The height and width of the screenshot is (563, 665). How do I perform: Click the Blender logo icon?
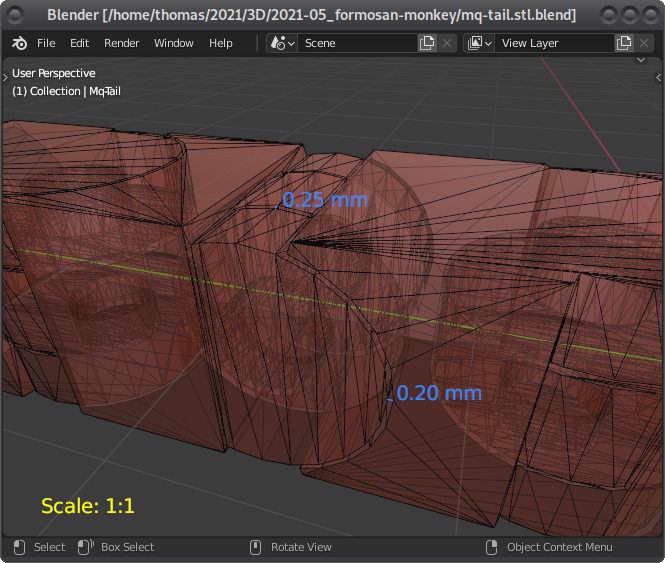(20, 43)
